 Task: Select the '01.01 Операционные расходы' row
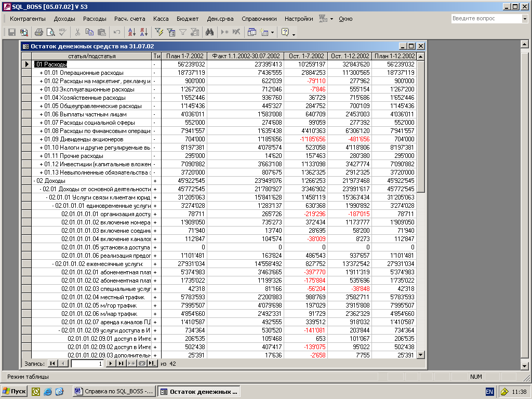coord(84,73)
